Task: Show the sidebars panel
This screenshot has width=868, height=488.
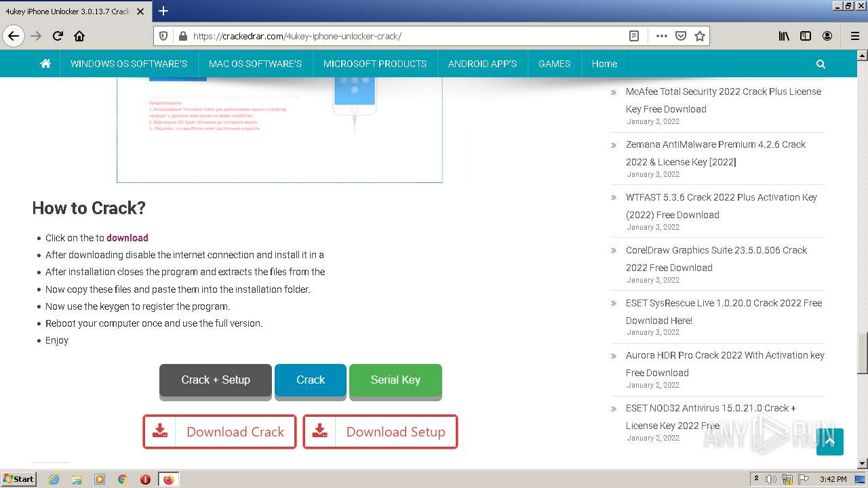Action: (806, 36)
